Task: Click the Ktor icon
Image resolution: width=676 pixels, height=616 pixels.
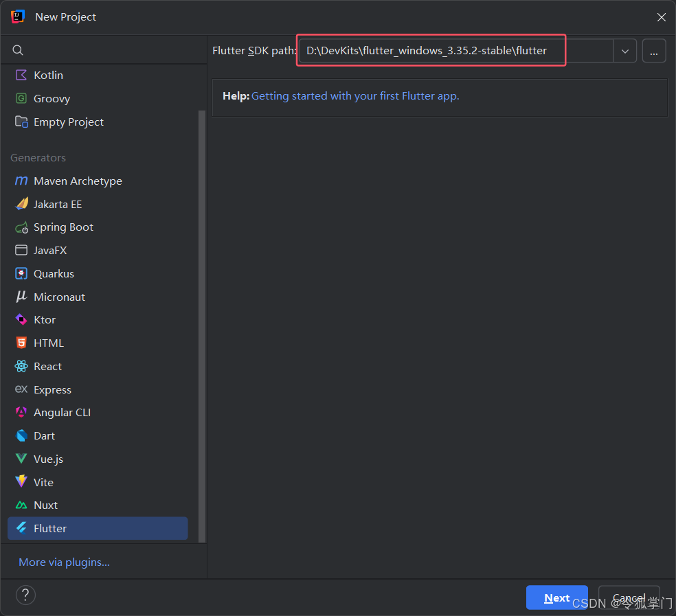Action: (21, 319)
